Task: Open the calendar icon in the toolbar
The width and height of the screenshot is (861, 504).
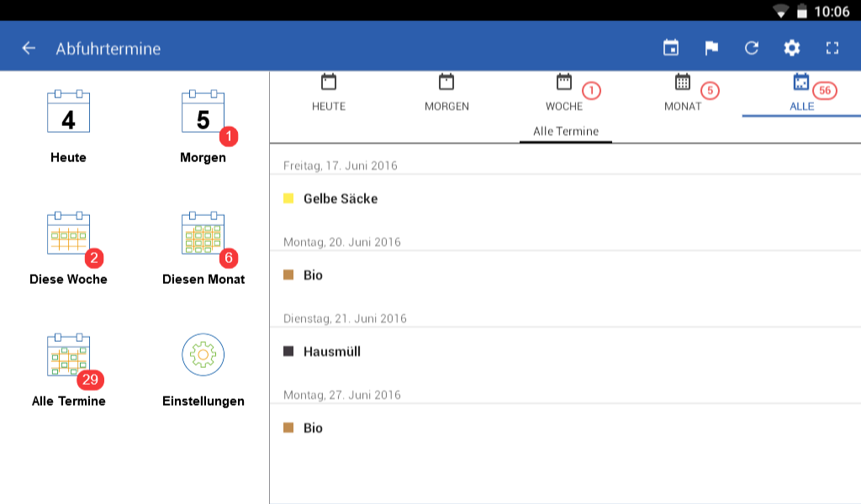Action: 670,48
